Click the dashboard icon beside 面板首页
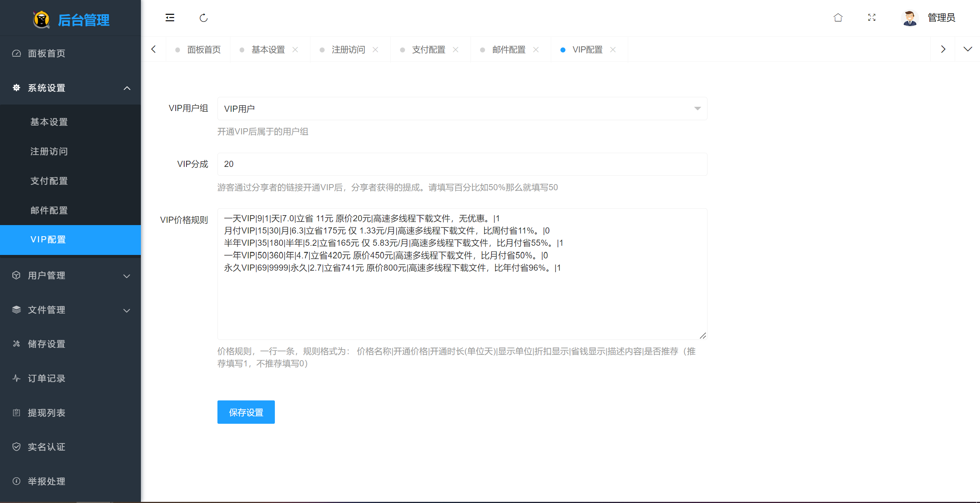980x503 pixels. coord(16,53)
